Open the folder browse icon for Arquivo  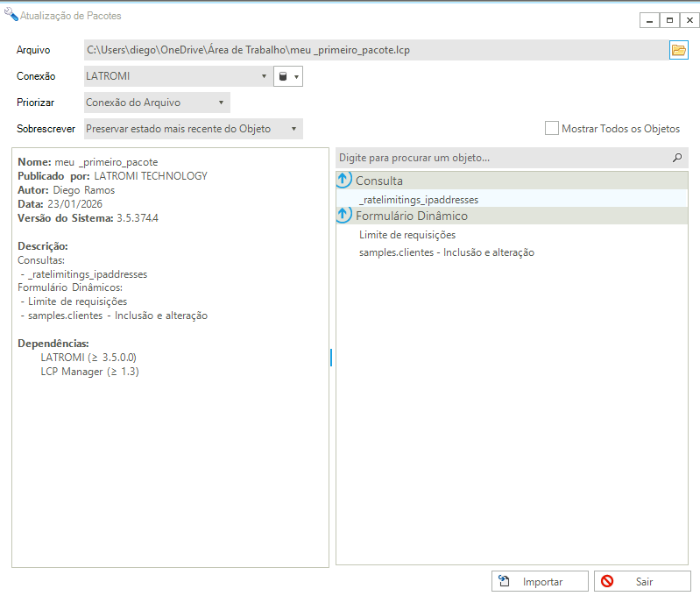[x=678, y=50]
